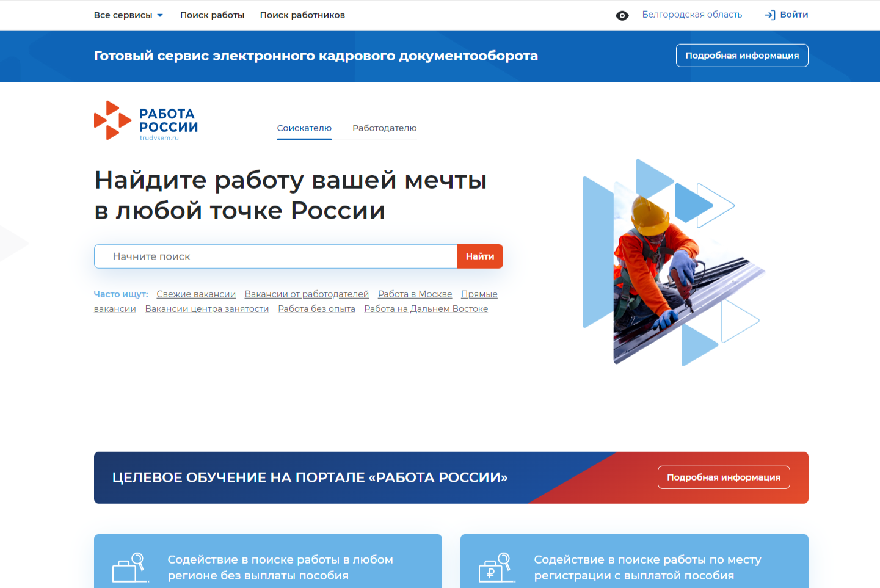Open the Белгородская область region selector
This screenshot has height=588, width=880.
[x=692, y=15]
